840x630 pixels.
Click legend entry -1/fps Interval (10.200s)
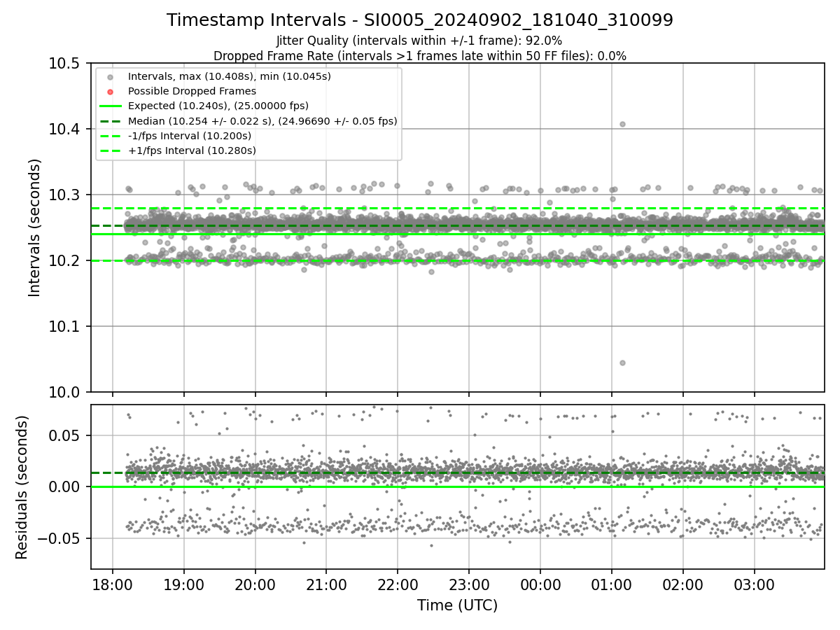point(189,136)
